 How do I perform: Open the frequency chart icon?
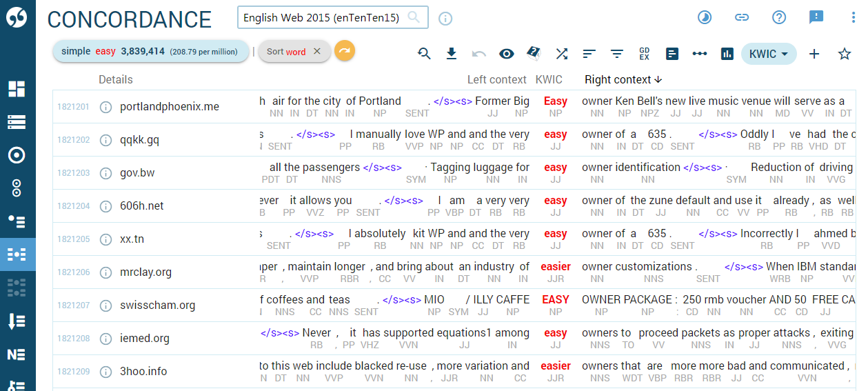pos(727,54)
